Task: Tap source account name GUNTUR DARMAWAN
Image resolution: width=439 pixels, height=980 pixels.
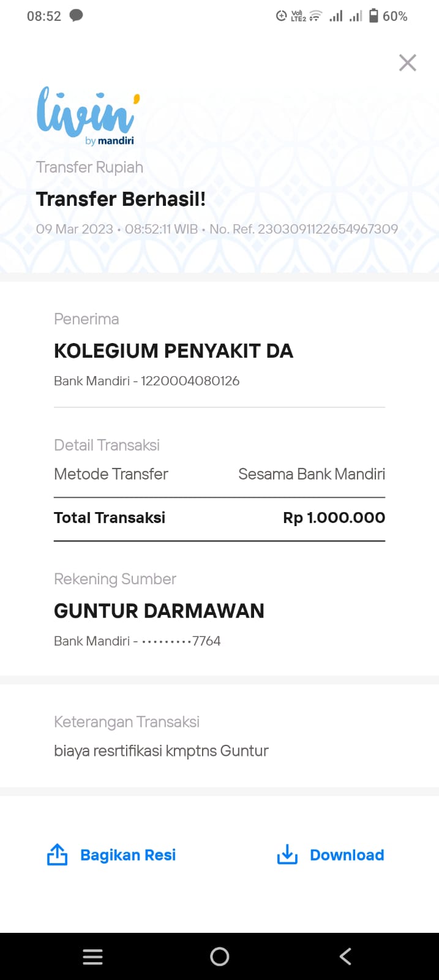Action: (x=159, y=611)
